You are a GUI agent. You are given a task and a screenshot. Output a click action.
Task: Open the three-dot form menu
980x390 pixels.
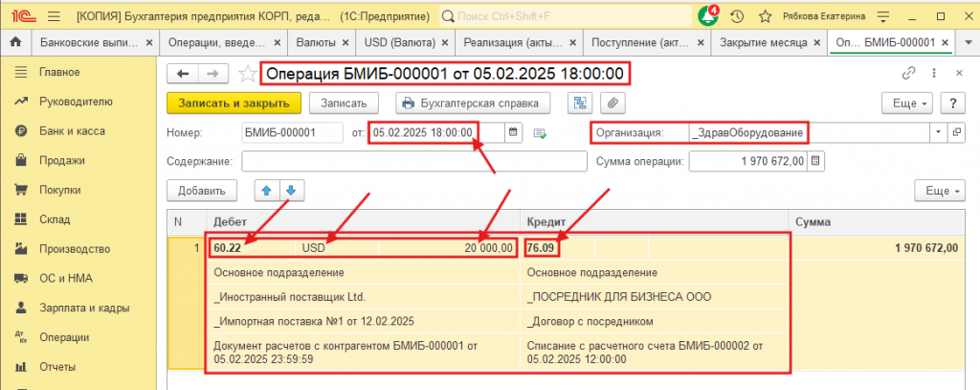pyautogui.click(x=934, y=73)
